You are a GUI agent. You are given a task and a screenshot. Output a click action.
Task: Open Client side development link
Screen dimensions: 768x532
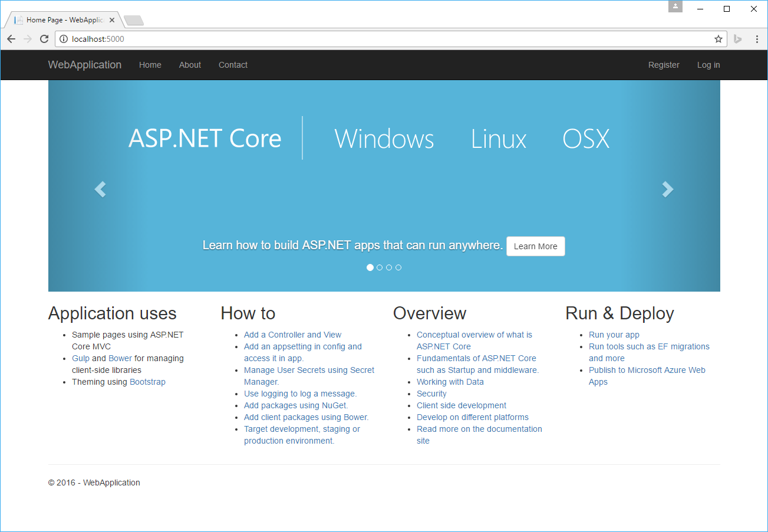462,405
